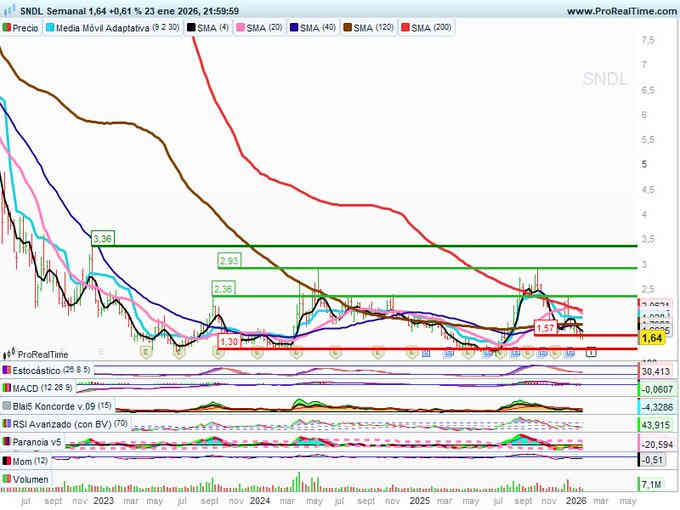Click the 3,36 resistance level label
This screenshot has height=510, width=680.
tap(101, 239)
